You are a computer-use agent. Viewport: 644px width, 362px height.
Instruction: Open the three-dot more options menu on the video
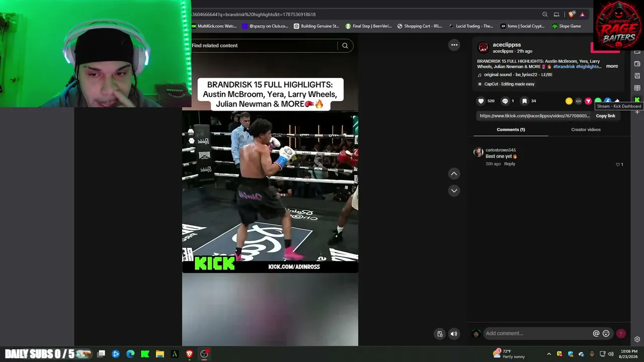click(x=454, y=45)
